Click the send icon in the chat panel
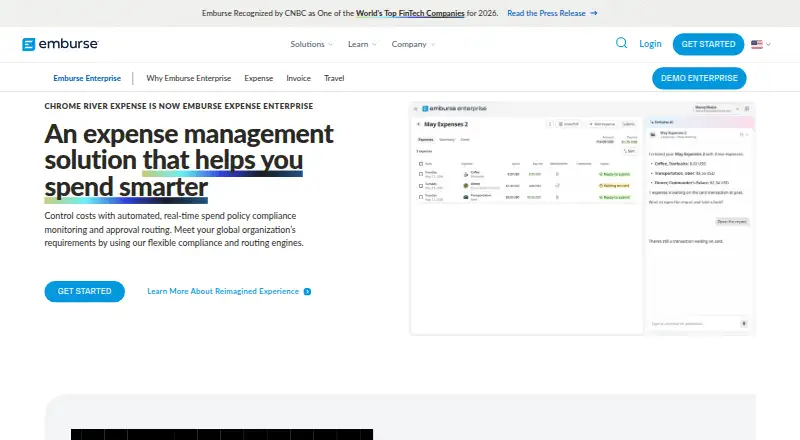The width and height of the screenshot is (800, 440). pyautogui.click(x=744, y=324)
